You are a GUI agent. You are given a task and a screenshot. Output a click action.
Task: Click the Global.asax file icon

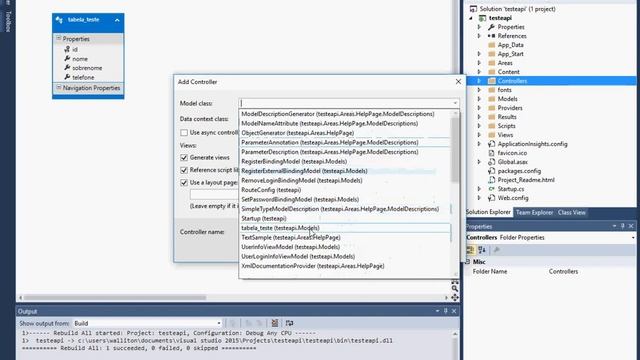[491, 162]
